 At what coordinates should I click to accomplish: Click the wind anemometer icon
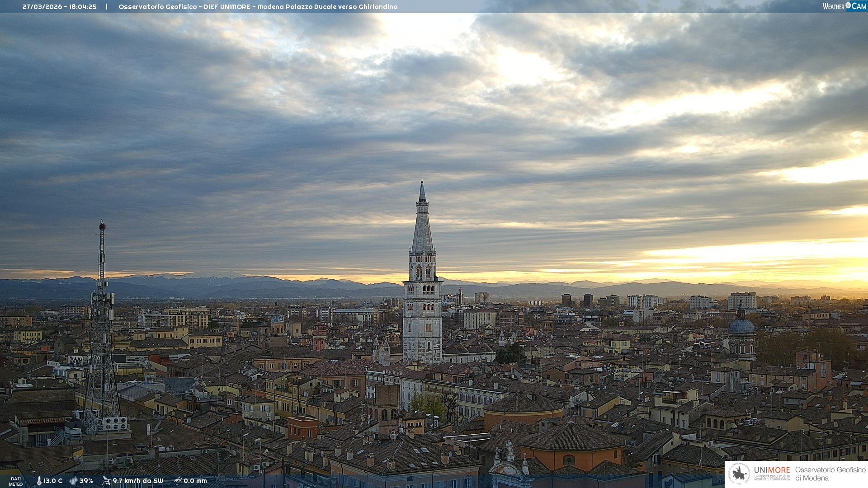click(106, 481)
